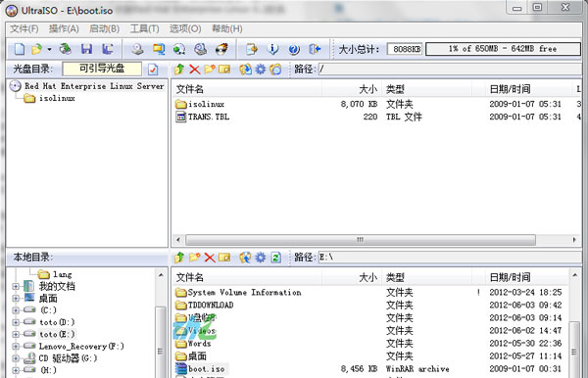Open the 文件(F) menu
588x378 pixels.
coord(24,28)
